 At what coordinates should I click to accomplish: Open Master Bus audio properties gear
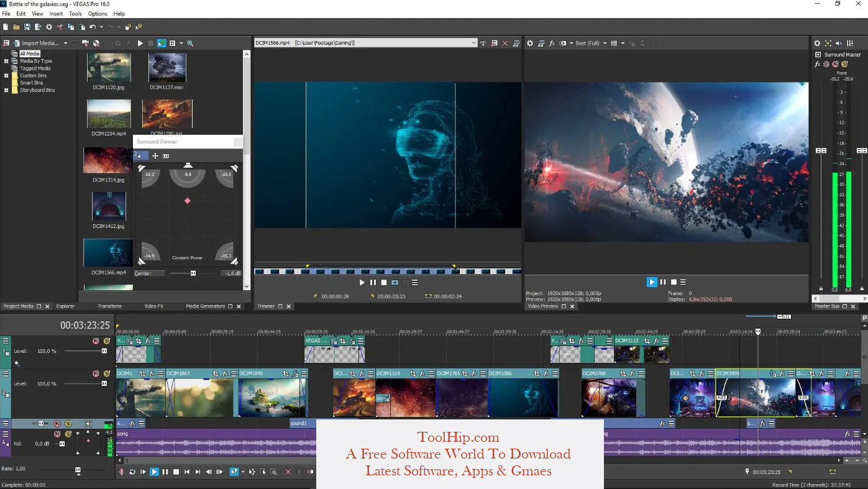pos(818,43)
